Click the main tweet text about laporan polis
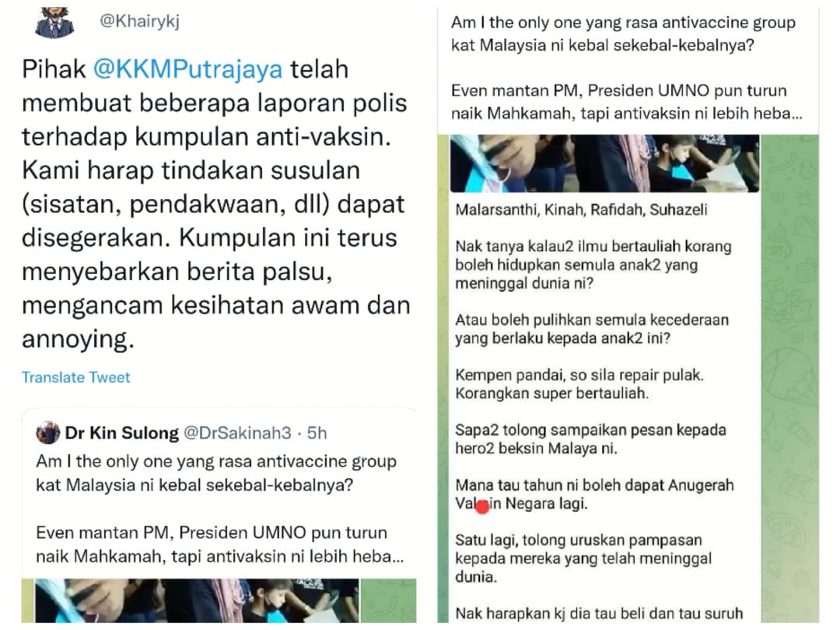This screenshot has height=630, width=840. pos(215,204)
